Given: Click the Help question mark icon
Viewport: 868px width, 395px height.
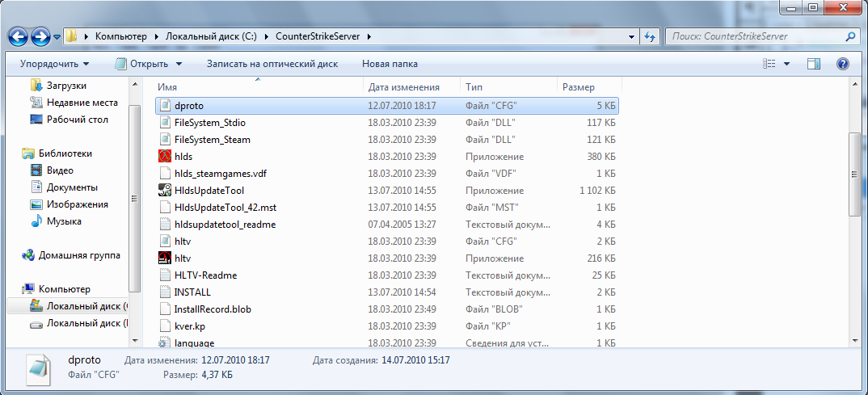Looking at the screenshot, I should (x=842, y=64).
